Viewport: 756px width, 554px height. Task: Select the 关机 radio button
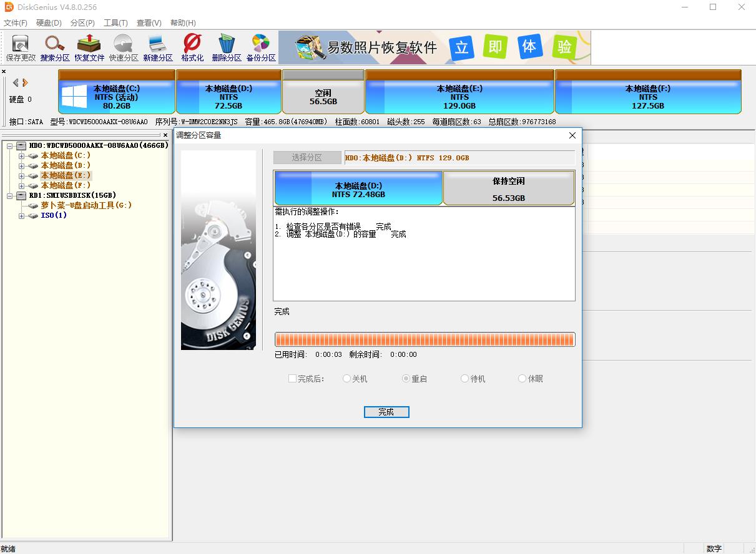[x=346, y=379]
